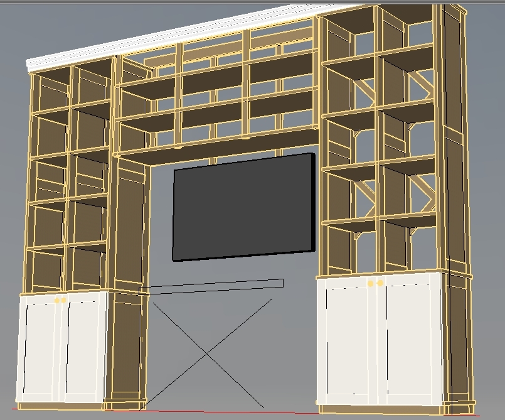The height and width of the screenshot is (420, 505).
Task: Select the thin rectangle outline under TV
Action: [x=211, y=286]
